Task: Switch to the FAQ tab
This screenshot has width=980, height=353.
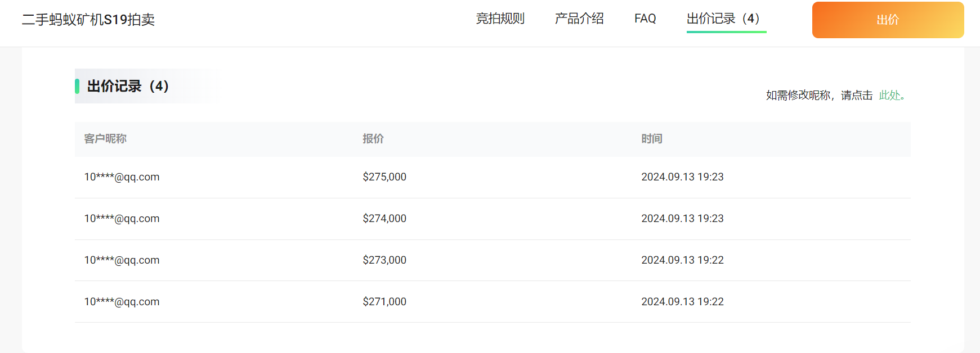Action: click(x=645, y=19)
